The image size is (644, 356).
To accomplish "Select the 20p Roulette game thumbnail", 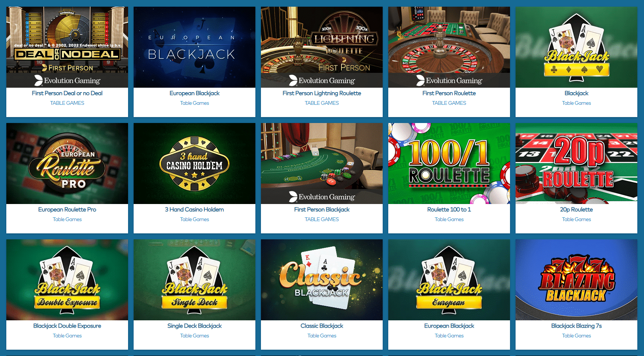I will (576, 164).
